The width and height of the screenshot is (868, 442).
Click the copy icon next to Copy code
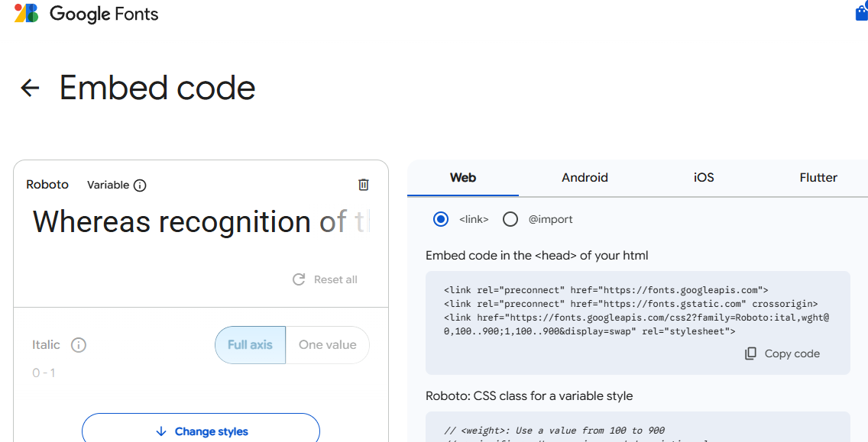(x=751, y=353)
